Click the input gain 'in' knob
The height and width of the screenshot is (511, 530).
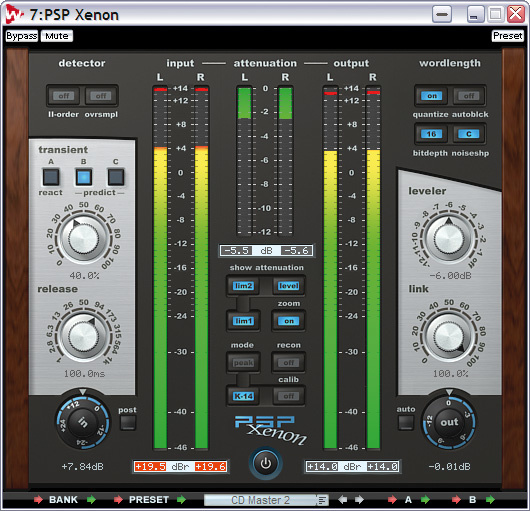pyautogui.click(x=83, y=421)
